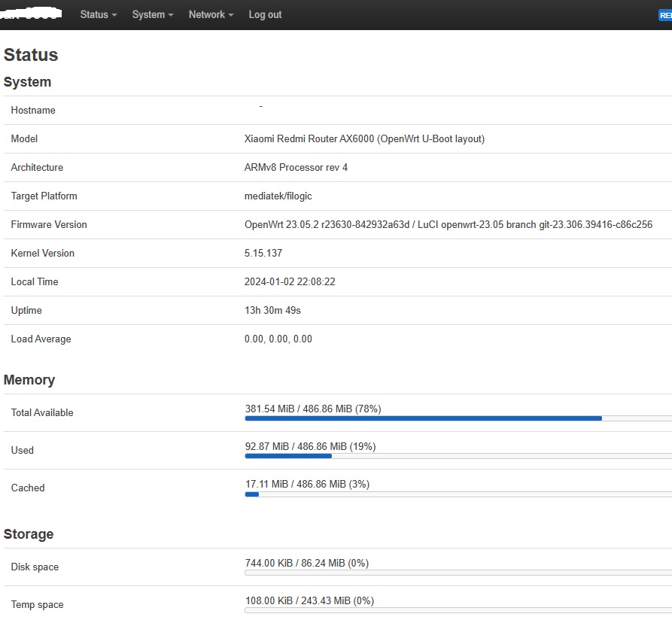Screen dimensions: 672x617
Task: Click the redacted router name in navbar
Action: click(x=31, y=14)
